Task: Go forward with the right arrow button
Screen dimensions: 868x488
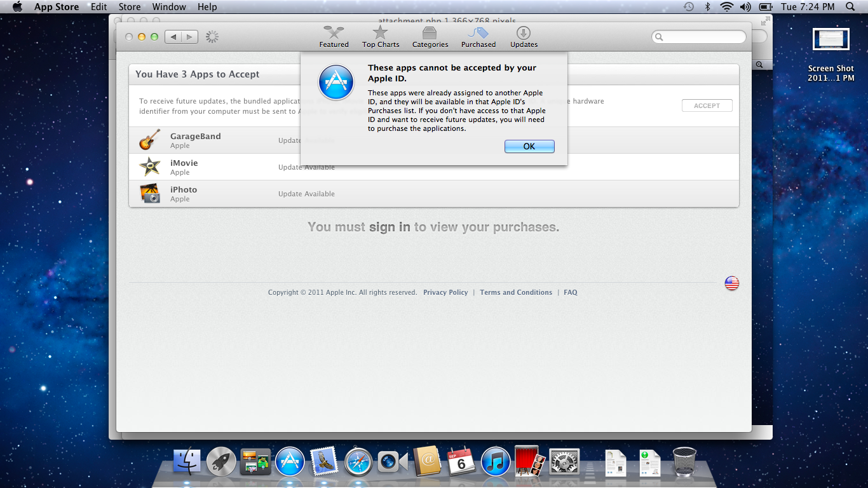Action: pos(190,37)
